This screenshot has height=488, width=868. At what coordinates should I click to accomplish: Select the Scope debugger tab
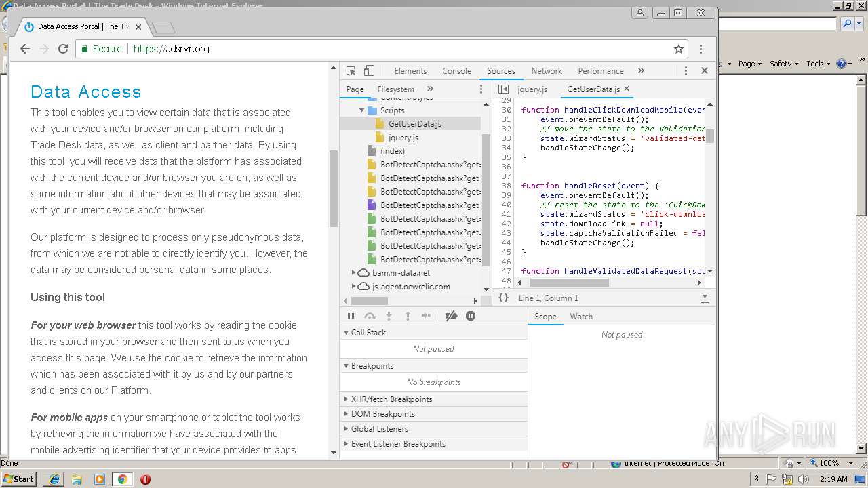[x=545, y=317]
